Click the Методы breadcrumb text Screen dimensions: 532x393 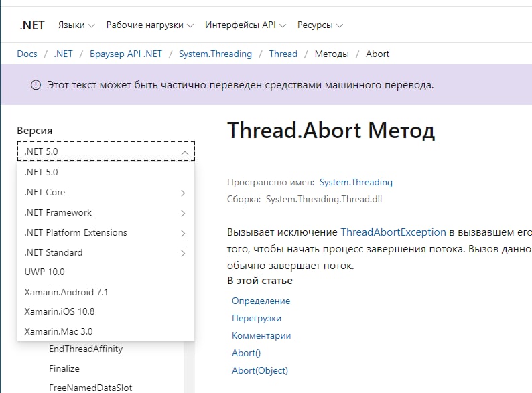(x=332, y=54)
